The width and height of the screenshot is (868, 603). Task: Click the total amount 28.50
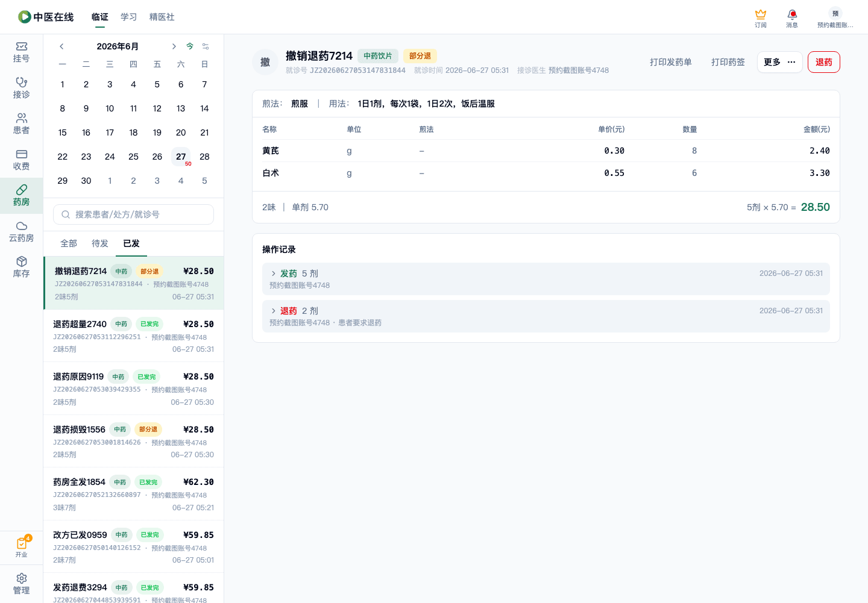click(816, 207)
